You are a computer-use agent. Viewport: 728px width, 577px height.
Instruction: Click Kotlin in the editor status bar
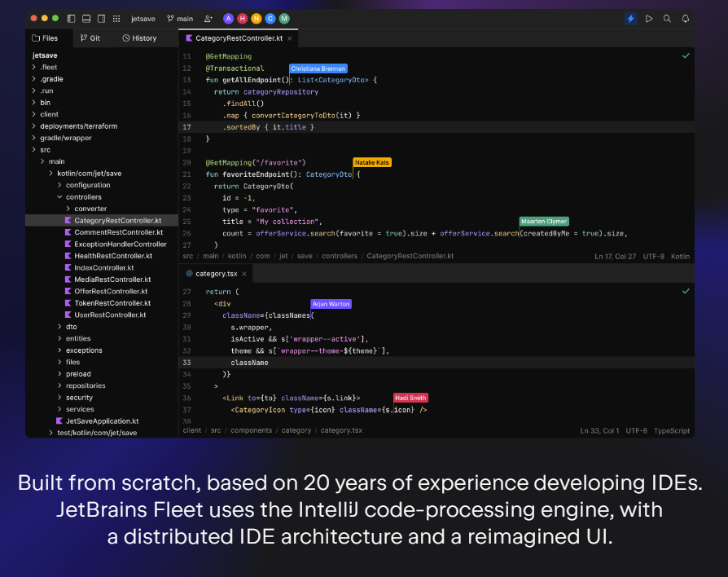click(x=679, y=255)
